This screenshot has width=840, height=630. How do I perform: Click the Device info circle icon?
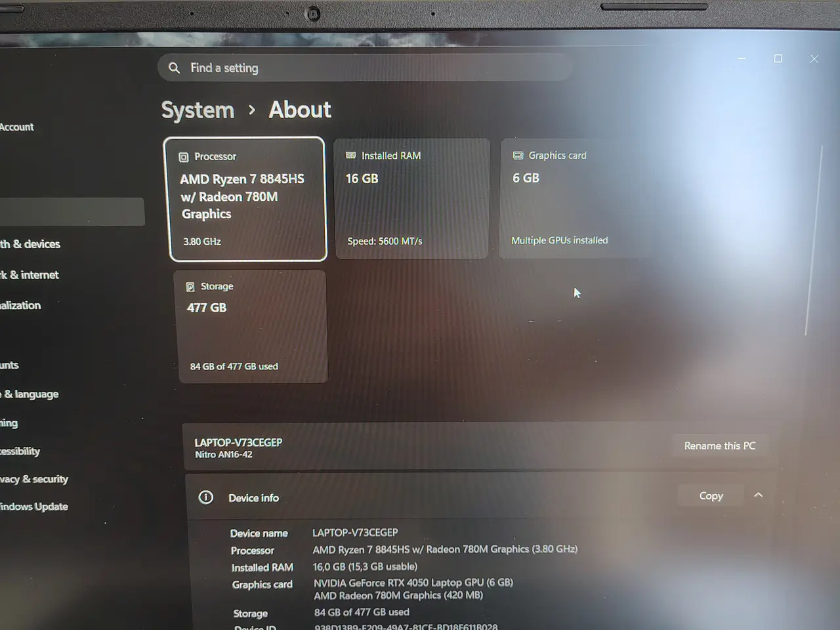(x=206, y=497)
